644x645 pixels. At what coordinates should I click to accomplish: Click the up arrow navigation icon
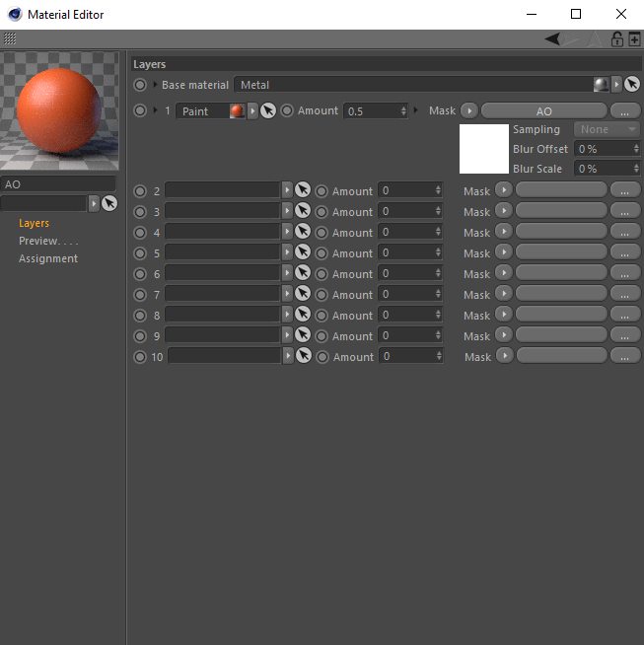click(595, 39)
